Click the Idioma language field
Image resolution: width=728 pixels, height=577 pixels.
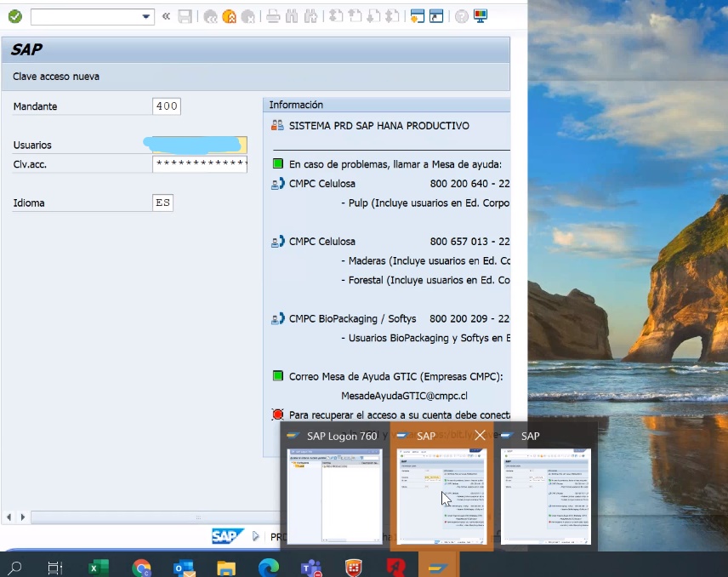click(162, 203)
